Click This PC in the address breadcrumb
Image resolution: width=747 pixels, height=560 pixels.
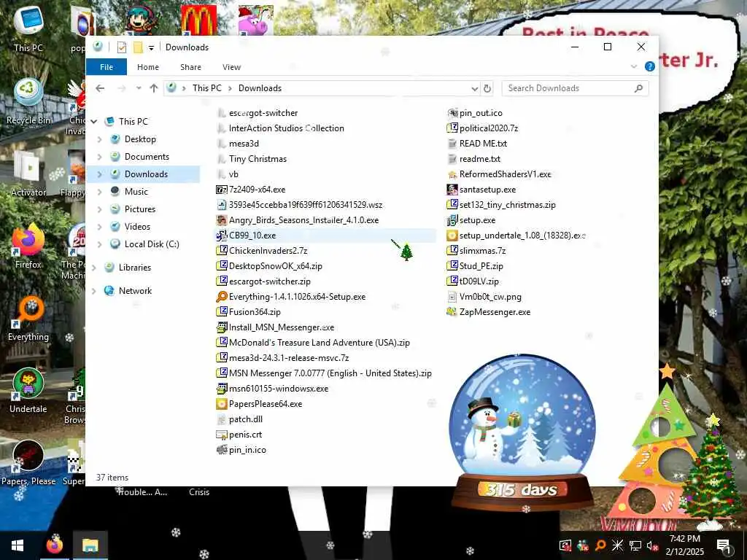coord(206,88)
